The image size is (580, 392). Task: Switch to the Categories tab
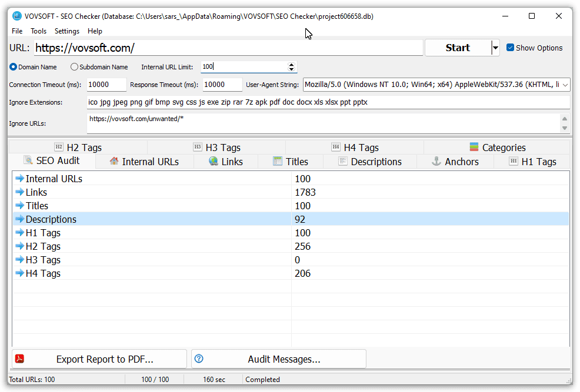(497, 148)
